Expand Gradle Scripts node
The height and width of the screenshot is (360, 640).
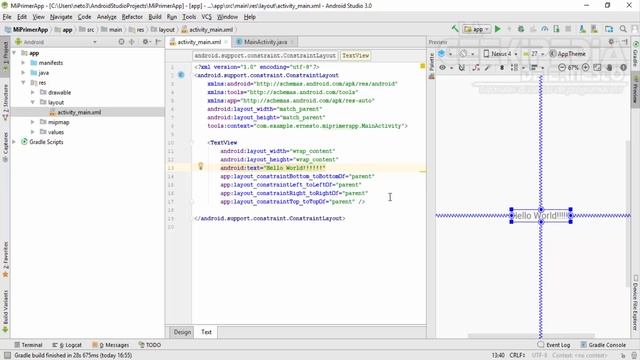(x=15, y=142)
